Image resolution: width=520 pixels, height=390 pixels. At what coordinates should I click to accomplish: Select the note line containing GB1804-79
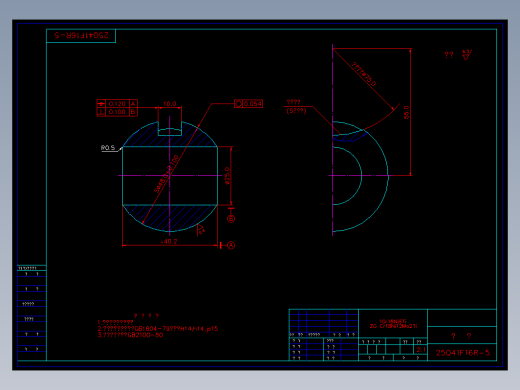click(x=158, y=329)
